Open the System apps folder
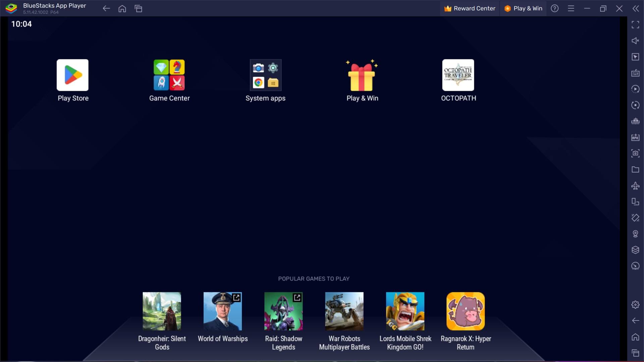This screenshot has height=362, width=644. point(266,75)
